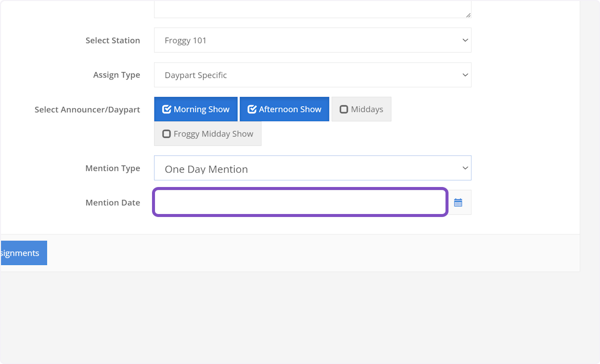Click inside the Mention Date input field
Viewport: 600px width, 364px height.
pyautogui.click(x=300, y=202)
